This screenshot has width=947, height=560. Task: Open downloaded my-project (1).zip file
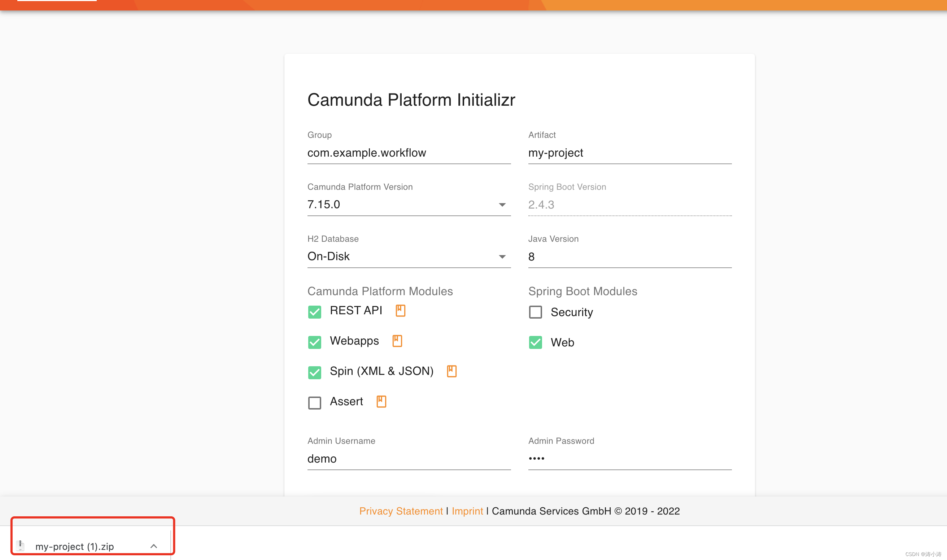tap(74, 546)
